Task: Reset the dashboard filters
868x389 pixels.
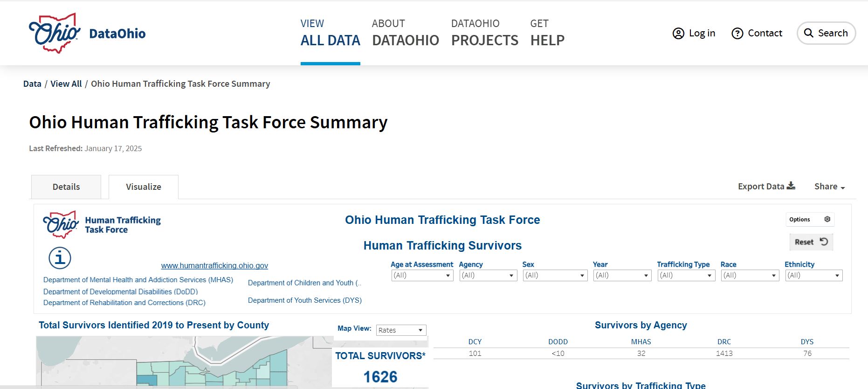Action: point(811,242)
